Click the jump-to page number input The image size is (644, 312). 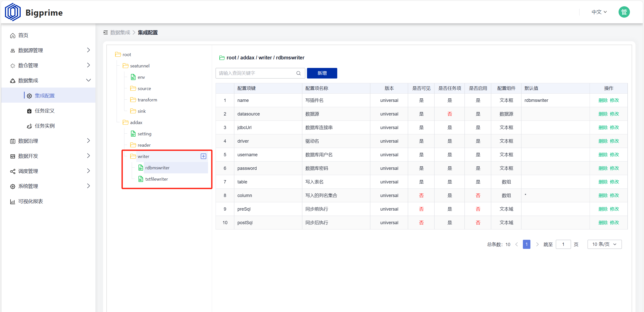(563, 244)
